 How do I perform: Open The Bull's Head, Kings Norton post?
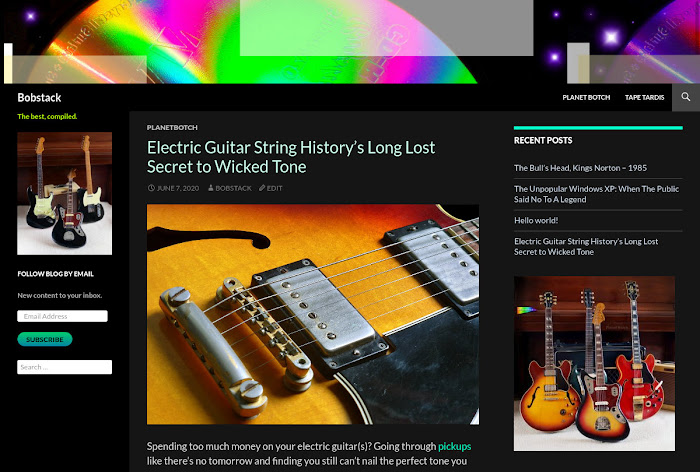580,168
